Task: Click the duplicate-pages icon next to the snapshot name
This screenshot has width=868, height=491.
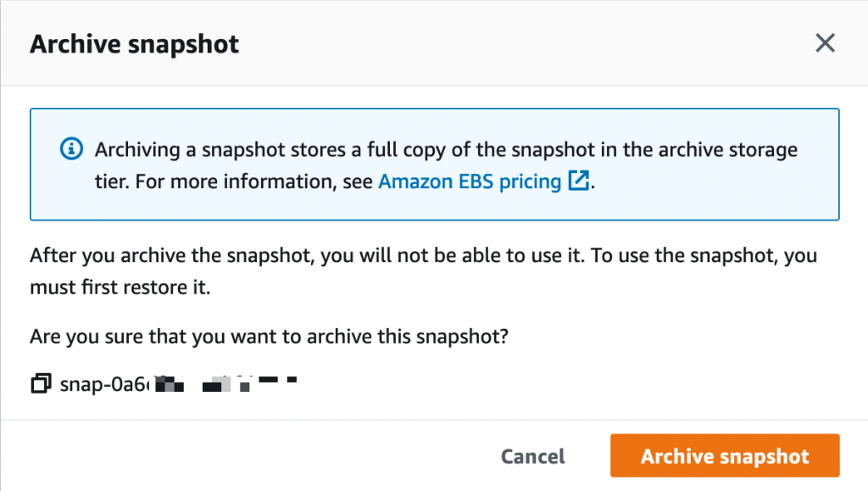Action: click(x=40, y=382)
